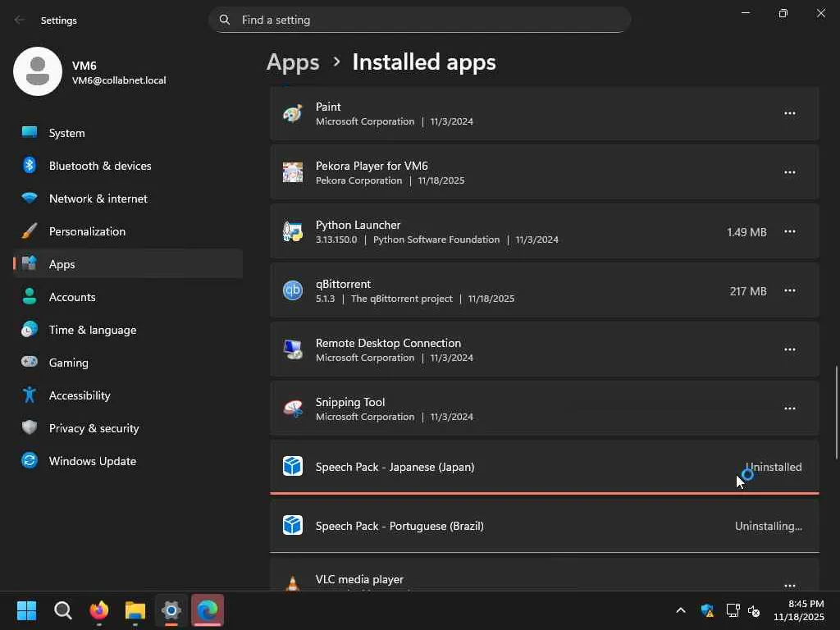The height and width of the screenshot is (630, 840).
Task: Open more options for Pekora Player
Action: 789,172
